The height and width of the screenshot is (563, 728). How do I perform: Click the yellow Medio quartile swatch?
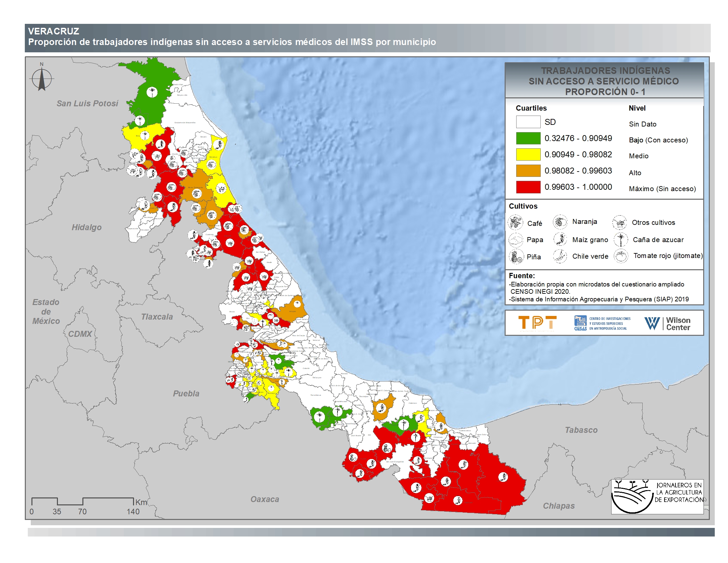[528, 154]
